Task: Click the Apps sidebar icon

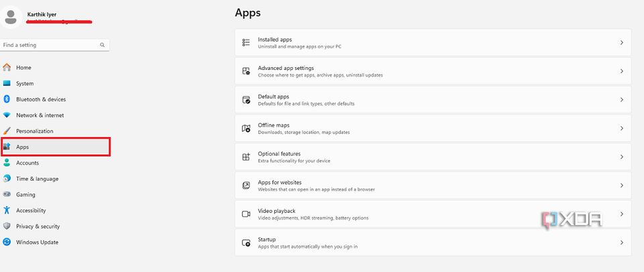Action: pyautogui.click(x=7, y=146)
